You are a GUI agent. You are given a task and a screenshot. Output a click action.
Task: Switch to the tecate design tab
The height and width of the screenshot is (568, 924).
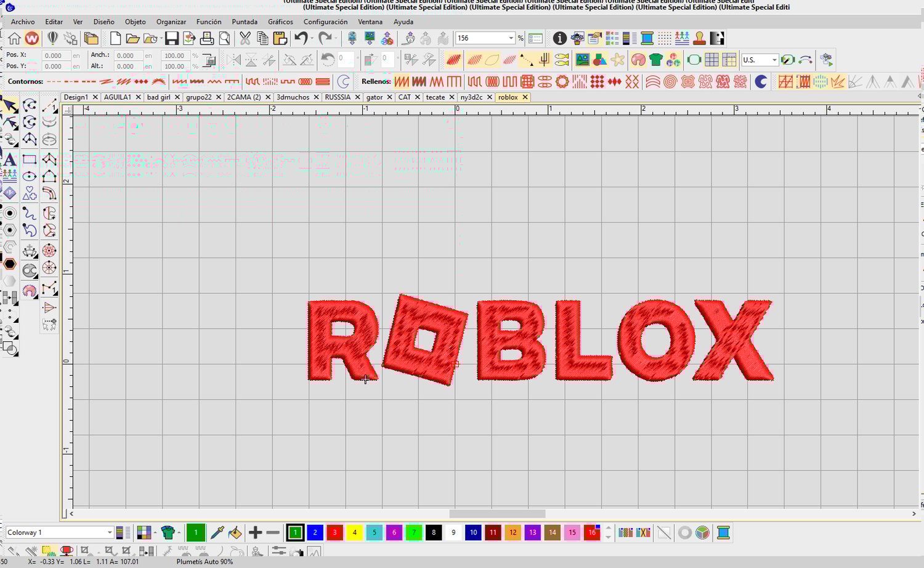[x=436, y=97]
